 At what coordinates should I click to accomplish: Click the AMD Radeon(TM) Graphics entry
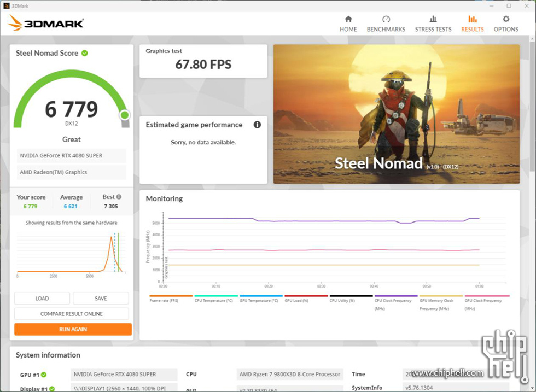coord(72,172)
